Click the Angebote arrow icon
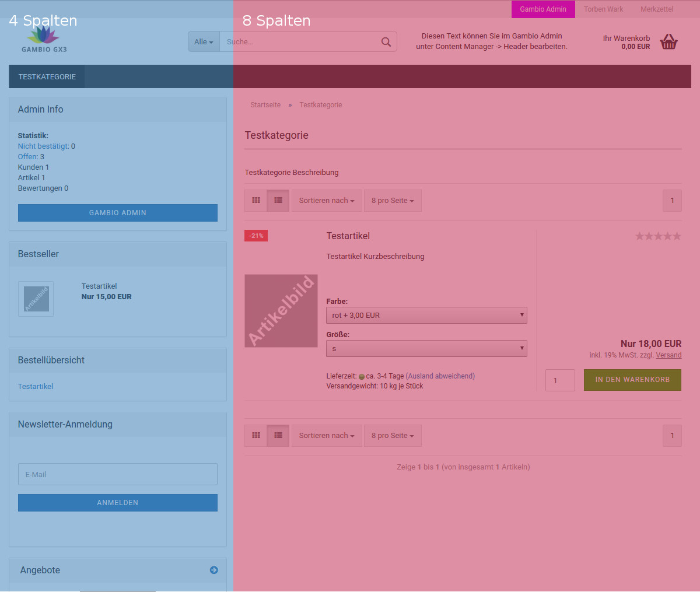Image resolution: width=700 pixels, height=592 pixels. [213, 570]
